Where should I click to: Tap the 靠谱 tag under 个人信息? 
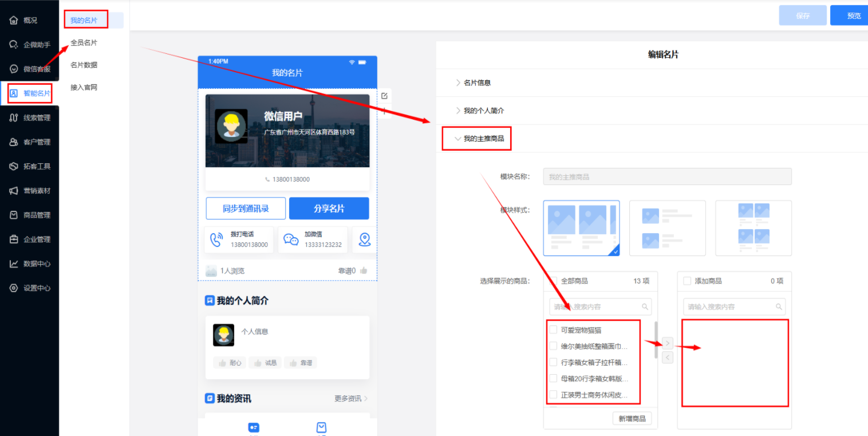click(301, 363)
